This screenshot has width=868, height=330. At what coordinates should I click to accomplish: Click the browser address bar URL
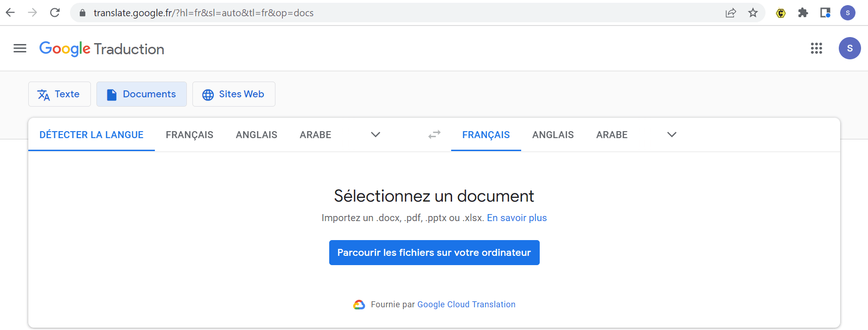click(x=204, y=13)
